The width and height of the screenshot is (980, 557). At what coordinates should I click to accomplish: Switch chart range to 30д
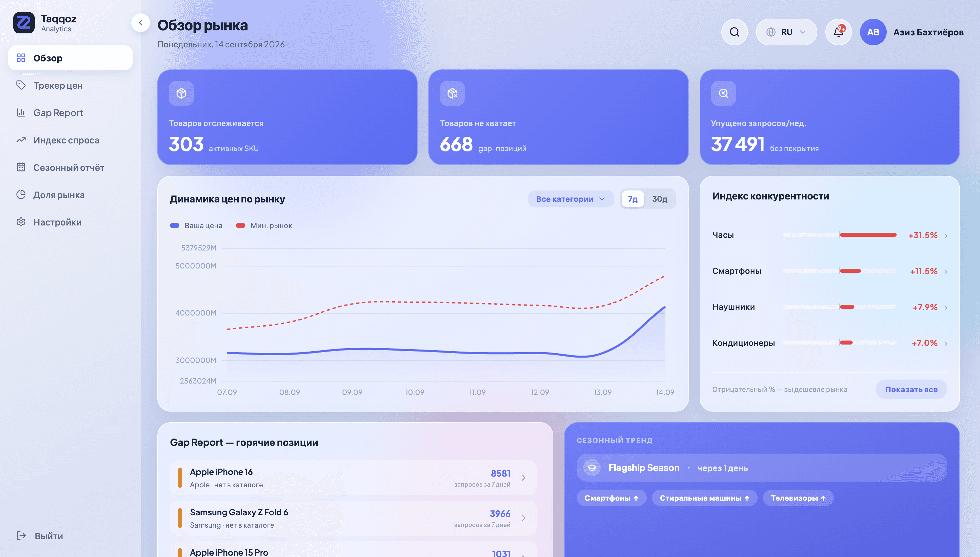(x=660, y=199)
